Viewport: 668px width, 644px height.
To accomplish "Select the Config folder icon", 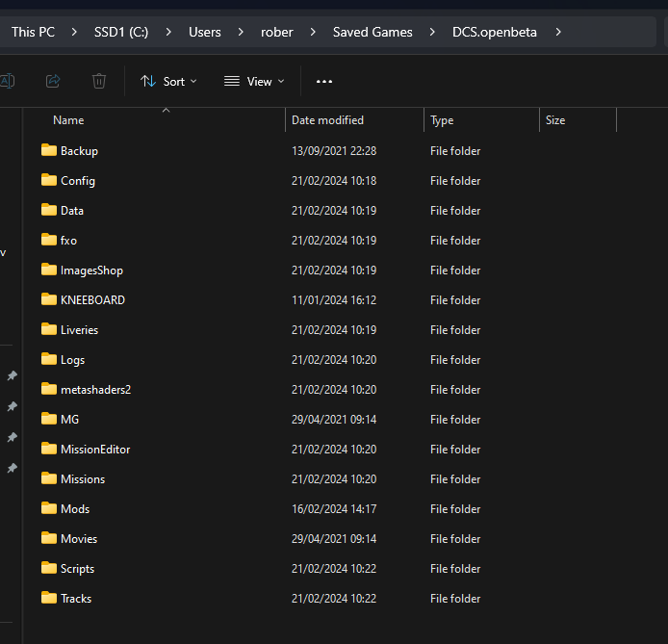I will pos(48,180).
